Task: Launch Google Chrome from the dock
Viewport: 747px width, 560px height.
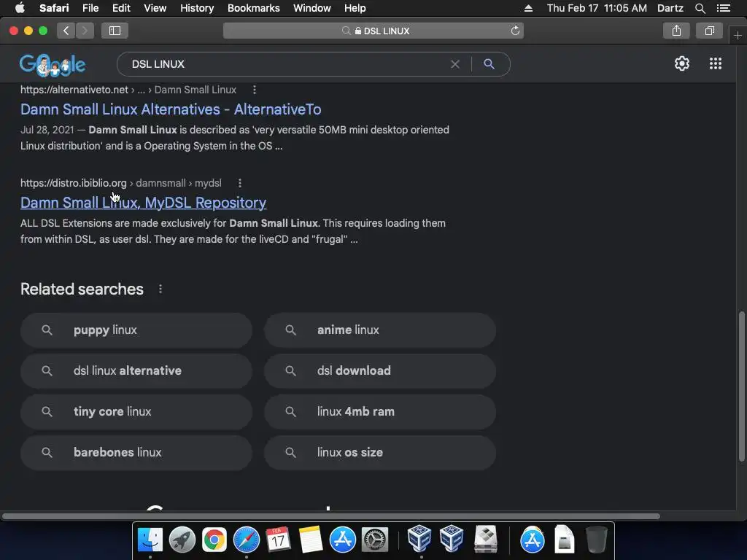Action: tap(214, 540)
